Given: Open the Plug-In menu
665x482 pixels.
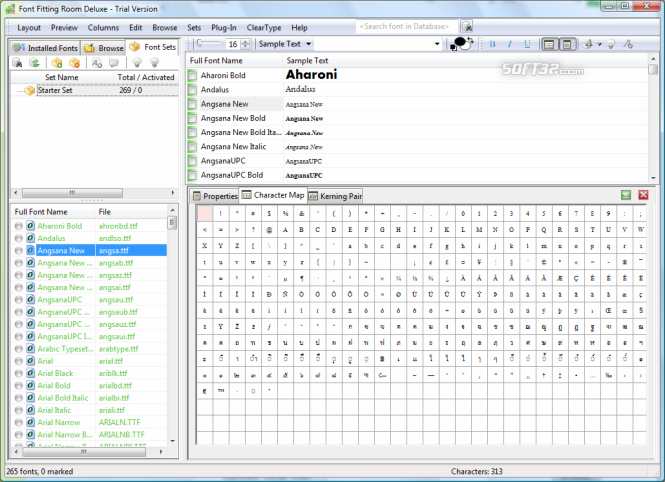Looking at the screenshot, I should click(x=224, y=28).
